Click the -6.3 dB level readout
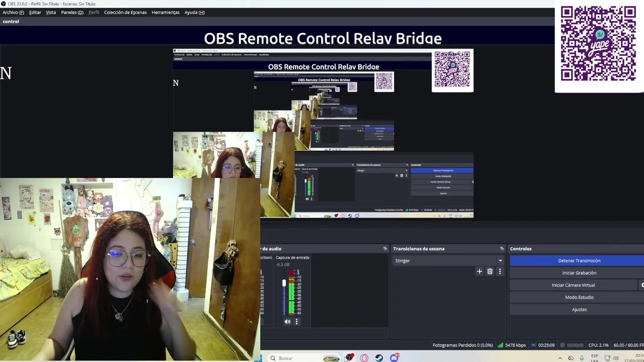 pos(283,264)
